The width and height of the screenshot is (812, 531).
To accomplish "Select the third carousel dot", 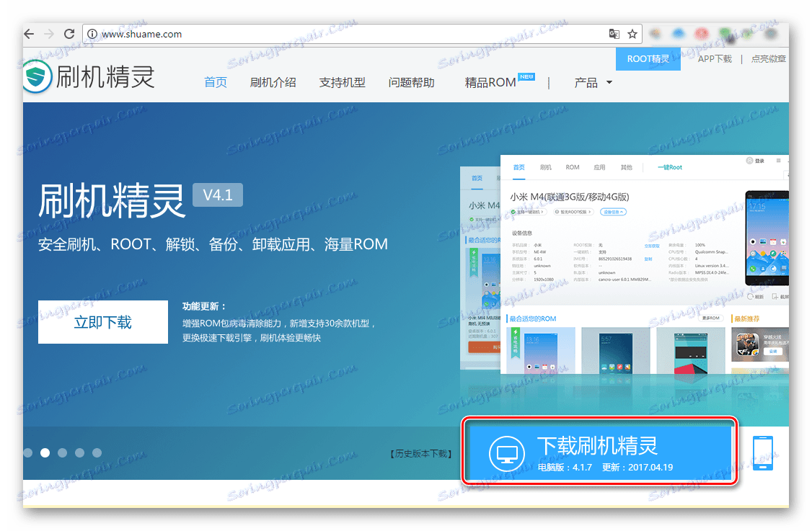I will [62, 453].
